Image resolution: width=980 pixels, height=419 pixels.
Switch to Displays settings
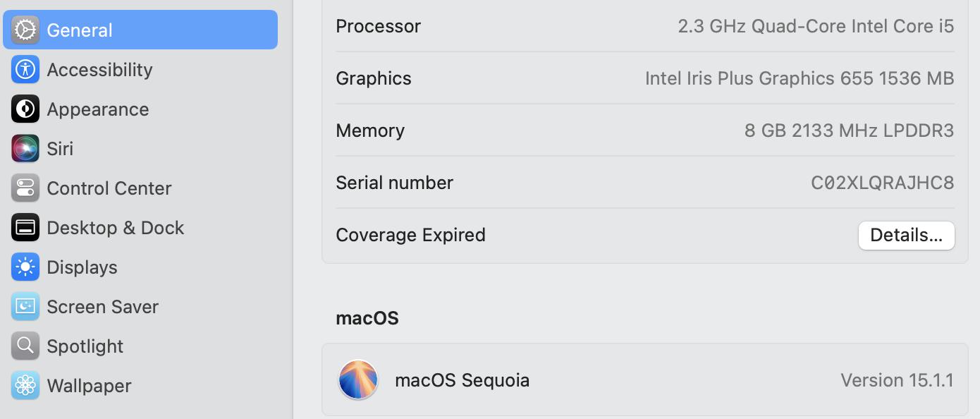(x=82, y=267)
